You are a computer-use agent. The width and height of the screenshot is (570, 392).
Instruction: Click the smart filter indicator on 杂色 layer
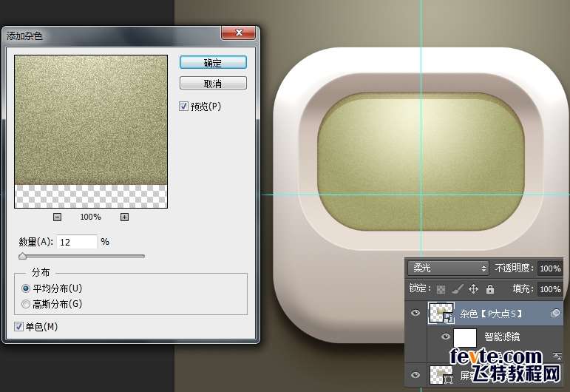(x=555, y=313)
